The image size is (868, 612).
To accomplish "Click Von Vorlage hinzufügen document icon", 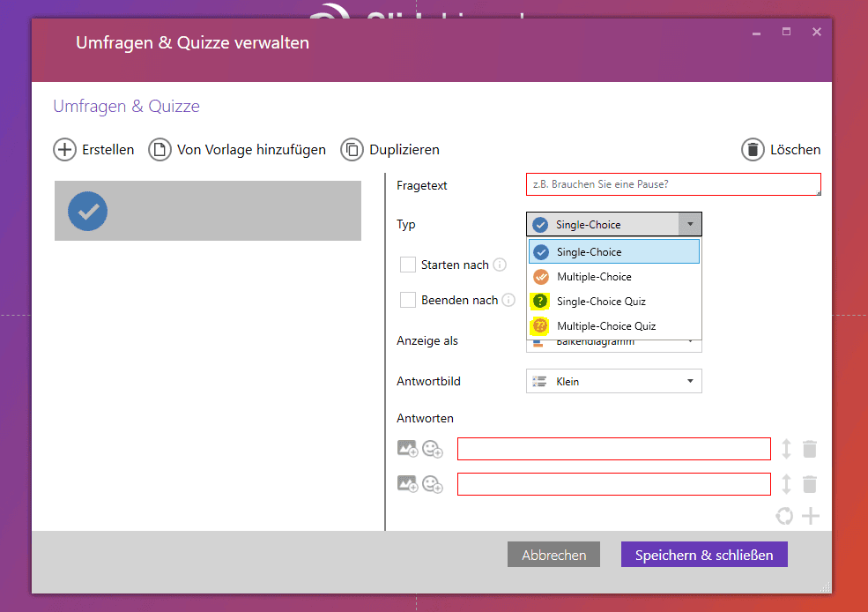I will coord(160,150).
